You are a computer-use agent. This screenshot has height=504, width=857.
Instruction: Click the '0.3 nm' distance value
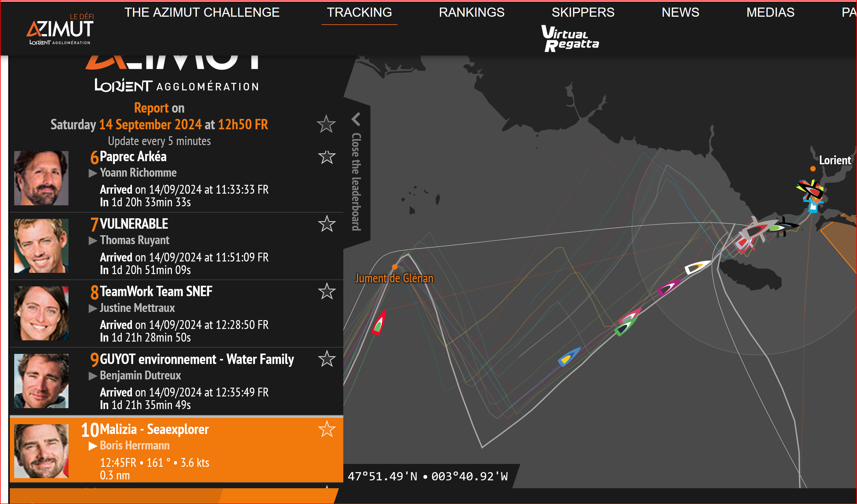(x=115, y=475)
